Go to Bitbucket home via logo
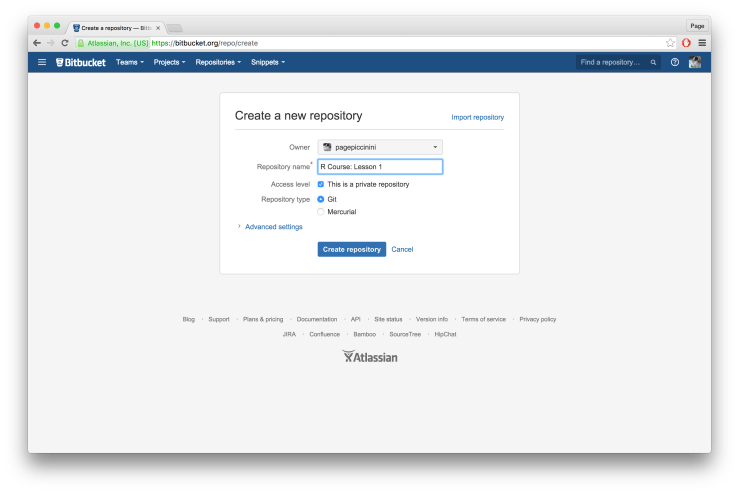The image size is (739, 493). (x=81, y=62)
